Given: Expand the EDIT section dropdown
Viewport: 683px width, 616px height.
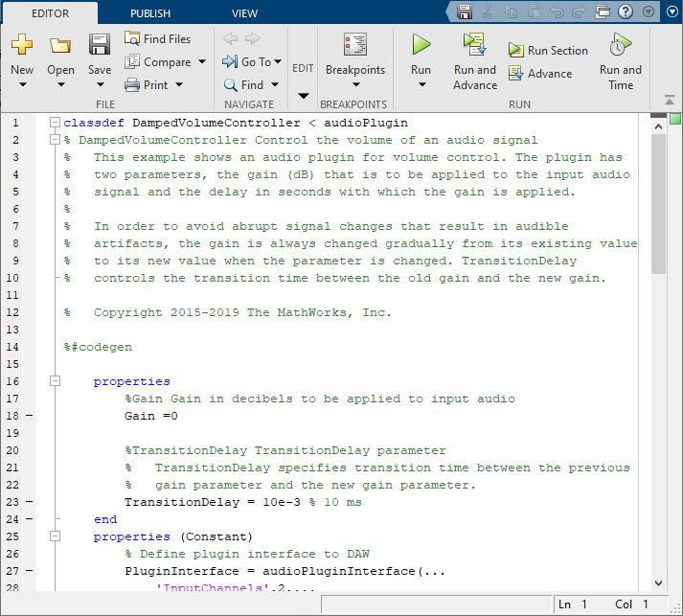Looking at the screenshot, I should pyautogui.click(x=304, y=96).
